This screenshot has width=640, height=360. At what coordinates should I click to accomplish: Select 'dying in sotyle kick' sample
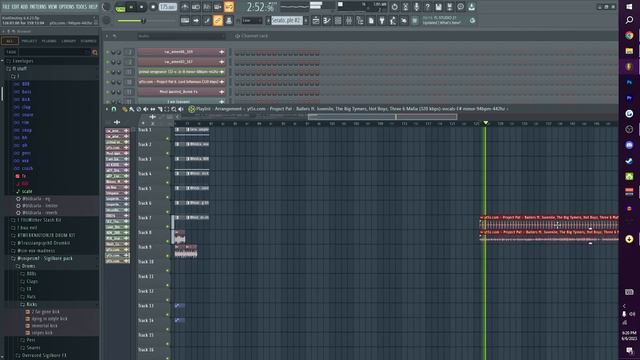point(49,319)
